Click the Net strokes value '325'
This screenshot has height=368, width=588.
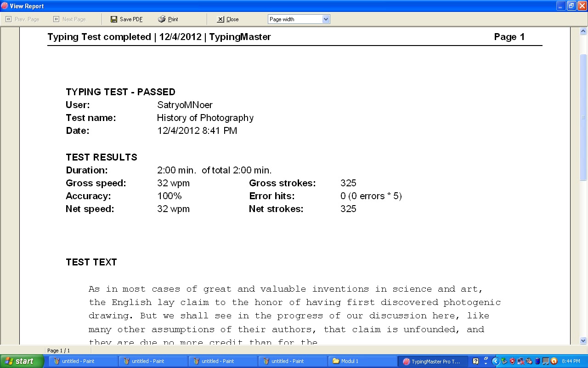349,209
